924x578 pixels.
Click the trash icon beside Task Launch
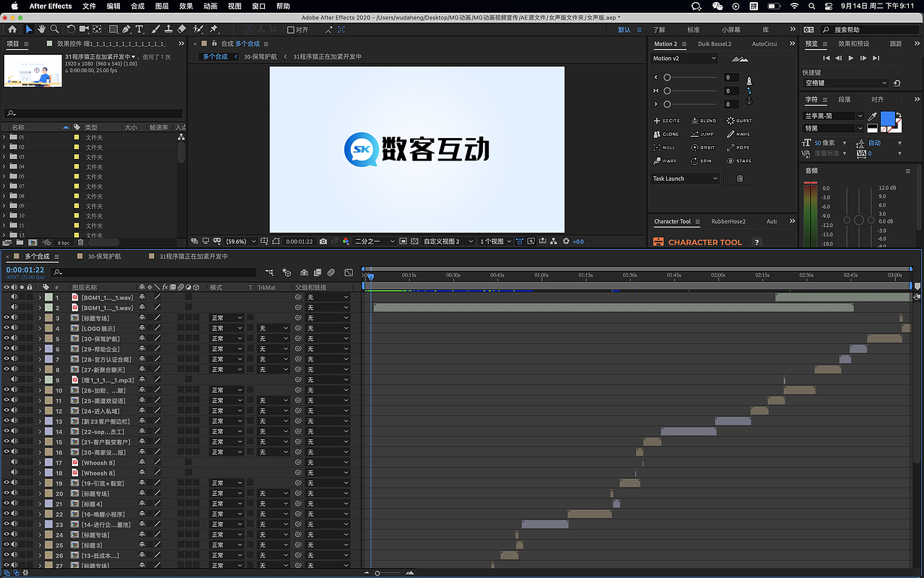pyautogui.click(x=739, y=178)
